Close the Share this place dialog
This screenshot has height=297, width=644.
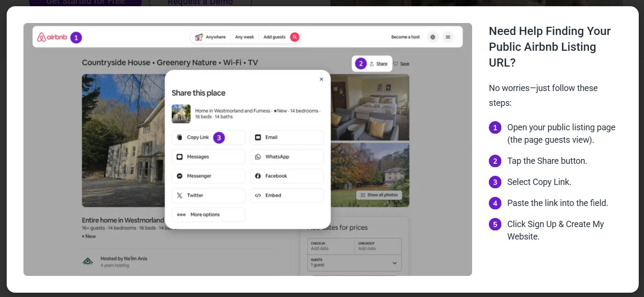(x=321, y=80)
